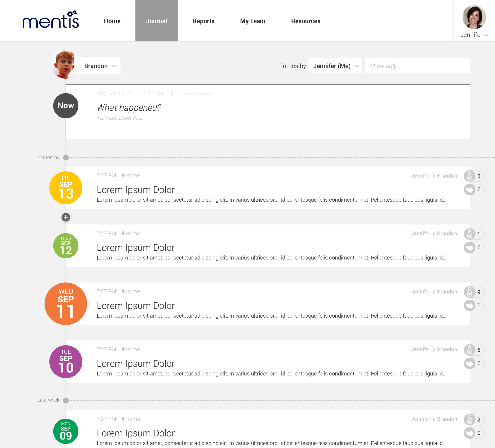
Task: Click thermometer icon on Sep 09 entry
Action: pyautogui.click(x=469, y=419)
